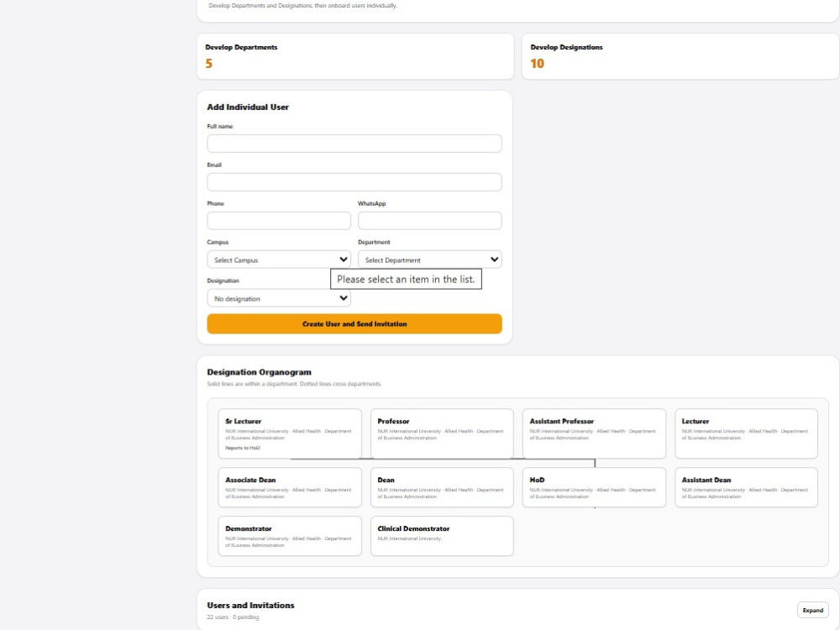The height and width of the screenshot is (630, 840).
Task: Select the Assistant Professor organogram card
Action: [594, 434]
